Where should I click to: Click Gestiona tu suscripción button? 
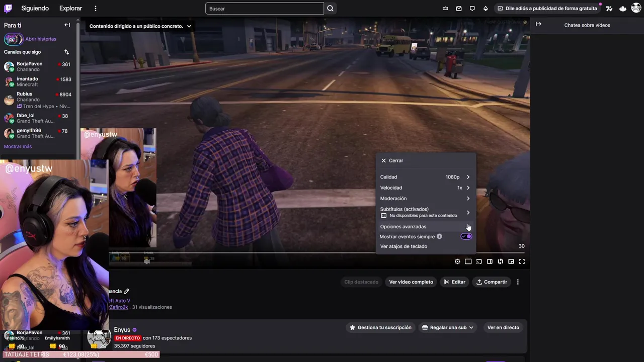coord(380,327)
